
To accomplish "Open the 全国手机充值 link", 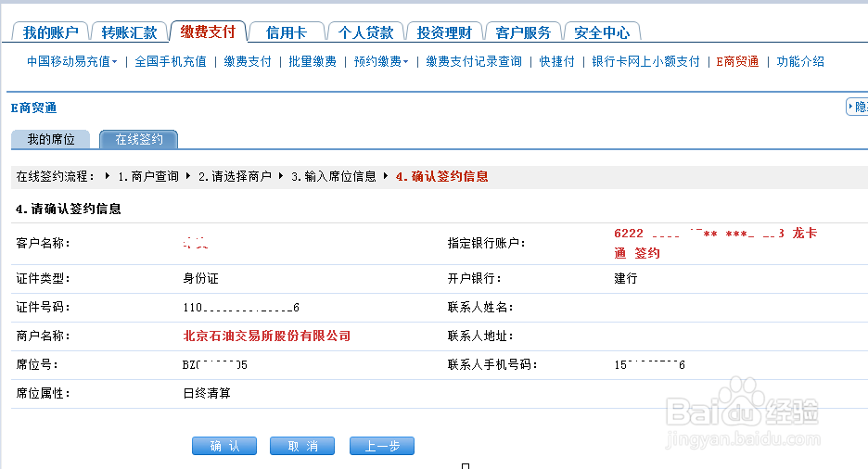I will pyautogui.click(x=171, y=61).
